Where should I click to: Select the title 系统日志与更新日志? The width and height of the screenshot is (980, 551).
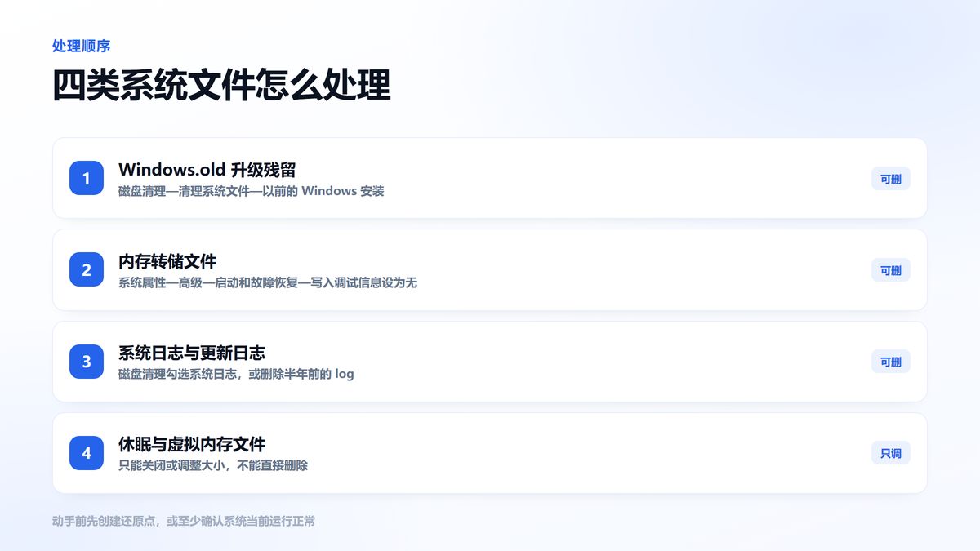[x=192, y=353]
